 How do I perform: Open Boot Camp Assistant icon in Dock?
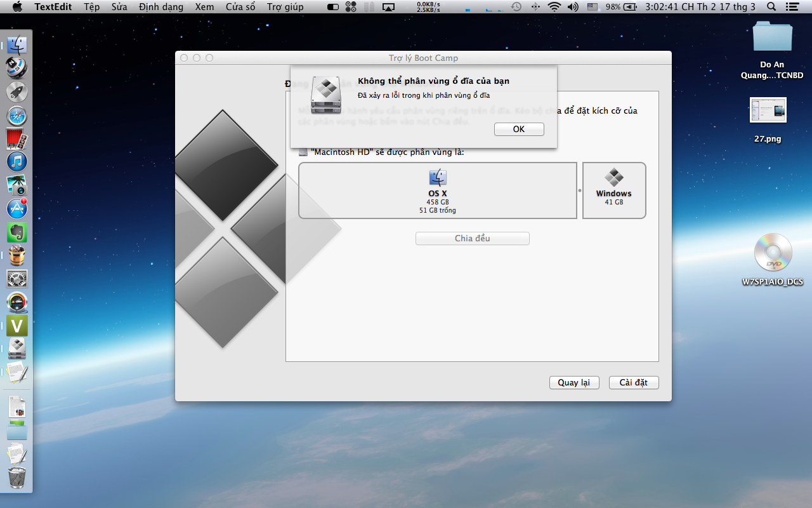(x=17, y=349)
